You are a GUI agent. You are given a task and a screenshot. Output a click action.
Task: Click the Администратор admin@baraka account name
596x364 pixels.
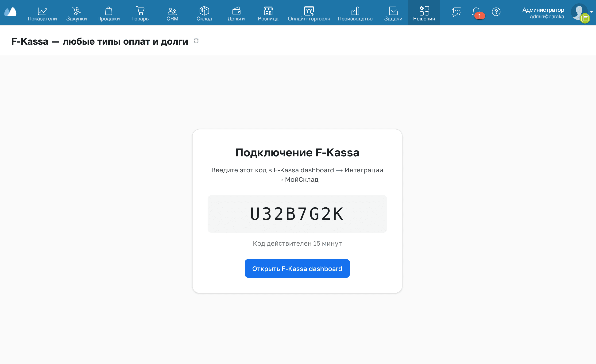point(543,13)
